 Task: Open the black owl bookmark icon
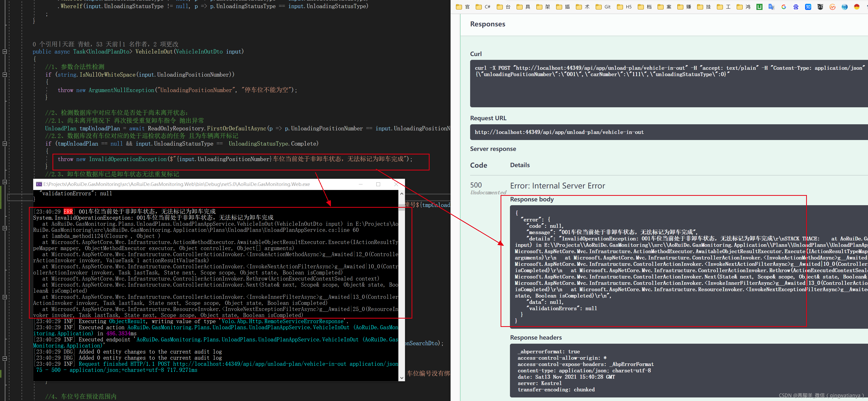coord(820,7)
